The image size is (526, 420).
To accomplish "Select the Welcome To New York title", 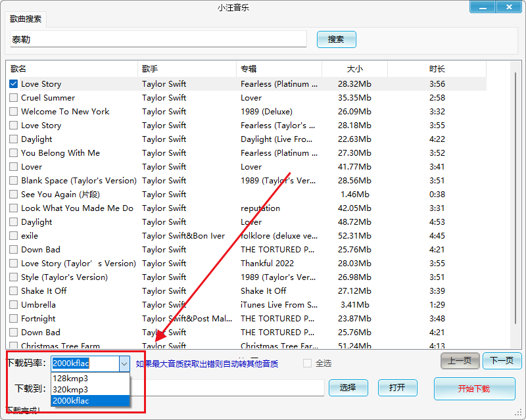I will (65, 111).
